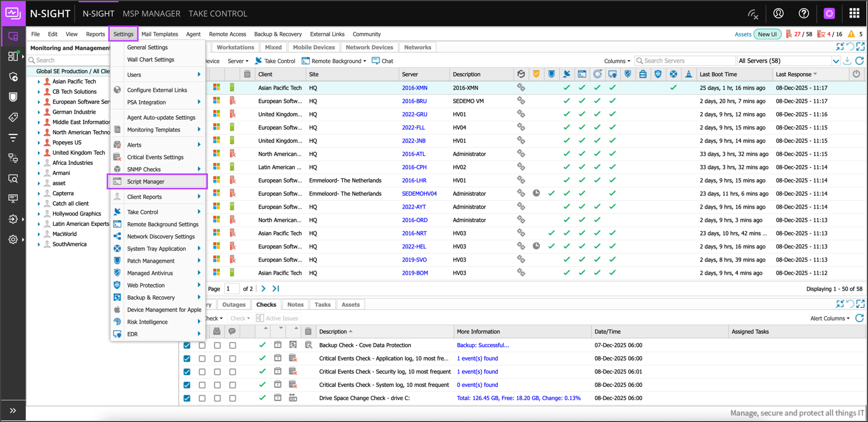Switch to the Network Devices tab
The image size is (868, 422).
[x=369, y=47]
